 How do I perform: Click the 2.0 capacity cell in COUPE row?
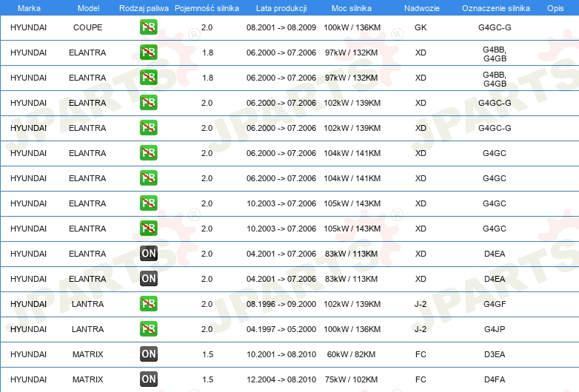[207, 27]
